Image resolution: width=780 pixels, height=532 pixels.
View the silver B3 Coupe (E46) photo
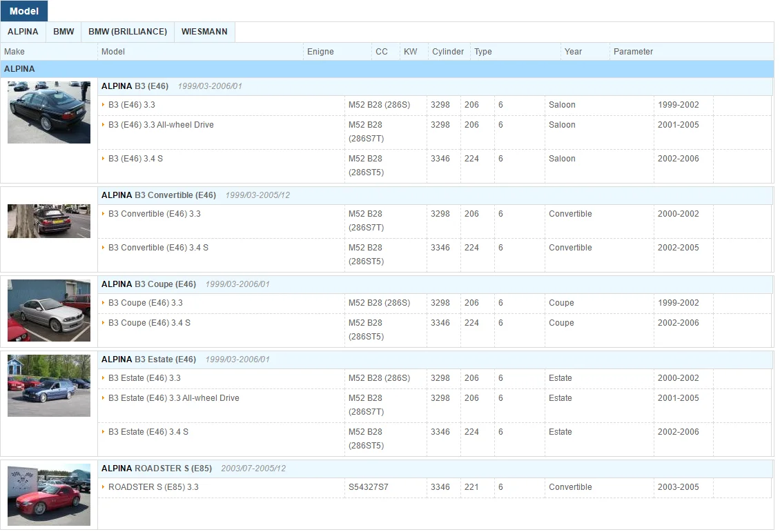tap(49, 311)
